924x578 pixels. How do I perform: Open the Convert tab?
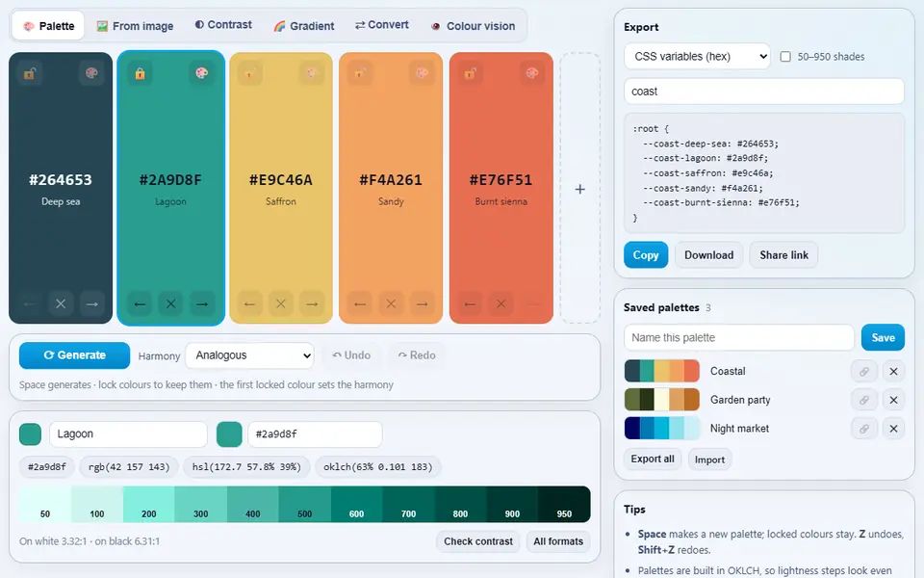click(x=382, y=25)
